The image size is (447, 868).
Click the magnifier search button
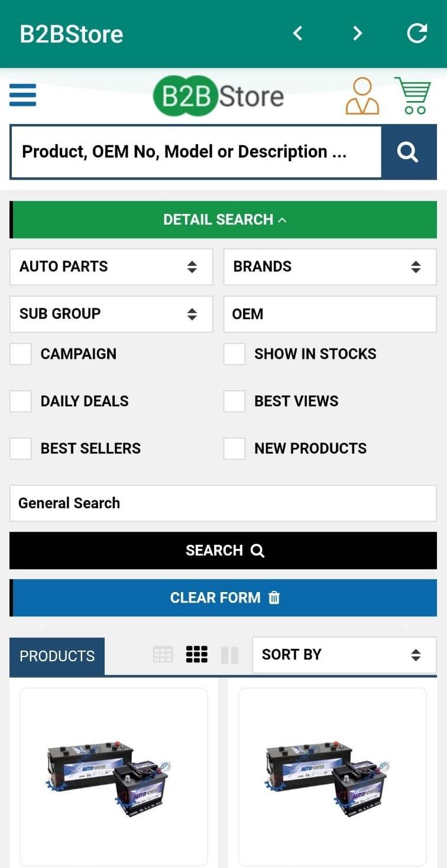click(409, 152)
